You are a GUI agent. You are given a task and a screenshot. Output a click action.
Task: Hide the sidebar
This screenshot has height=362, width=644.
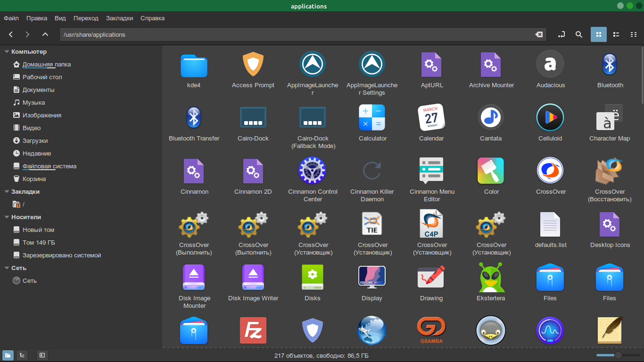coord(42,355)
